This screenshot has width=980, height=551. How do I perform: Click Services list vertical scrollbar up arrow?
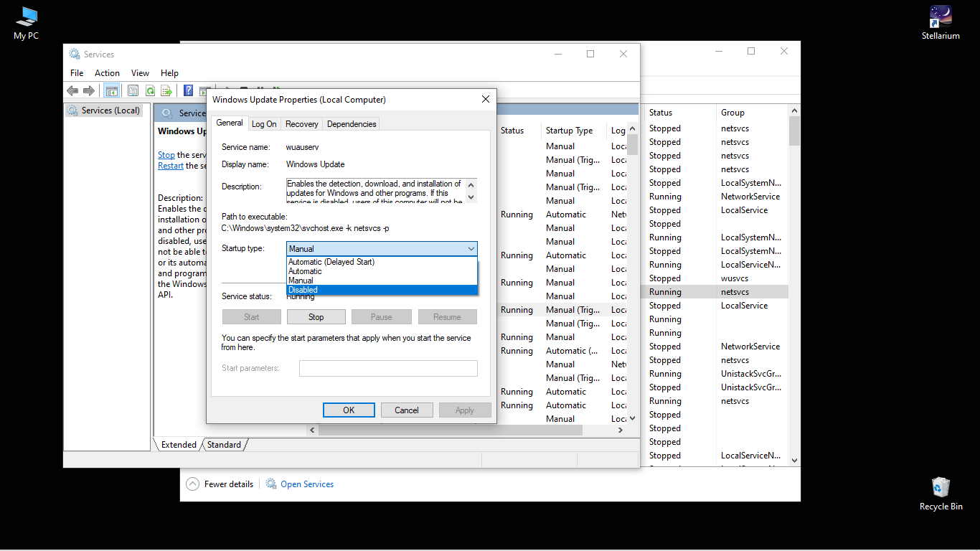(632, 129)
